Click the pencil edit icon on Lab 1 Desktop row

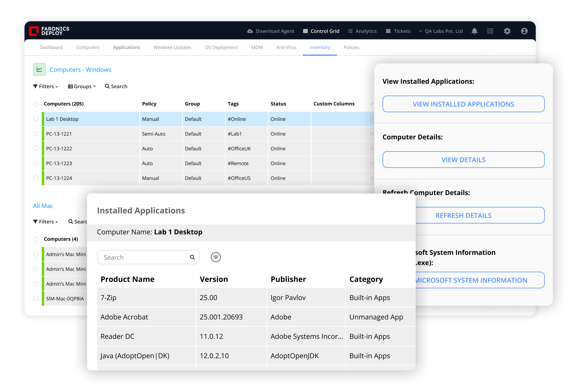pyautogui.click(x=372, y=119)
